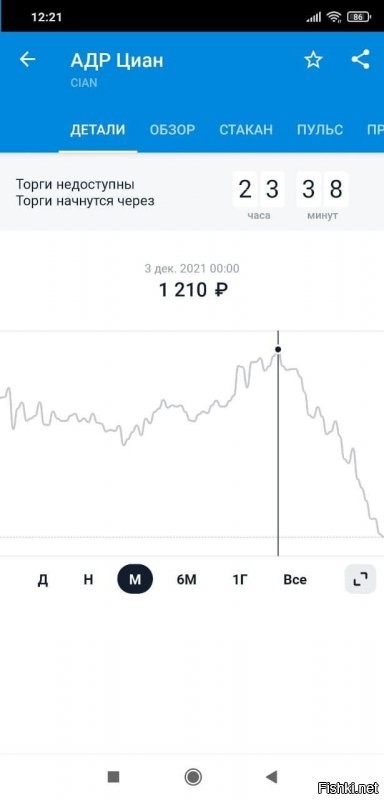Click the 1 210 ₽ price label
The height and width of the screenshot is (800, 384).
193,290
